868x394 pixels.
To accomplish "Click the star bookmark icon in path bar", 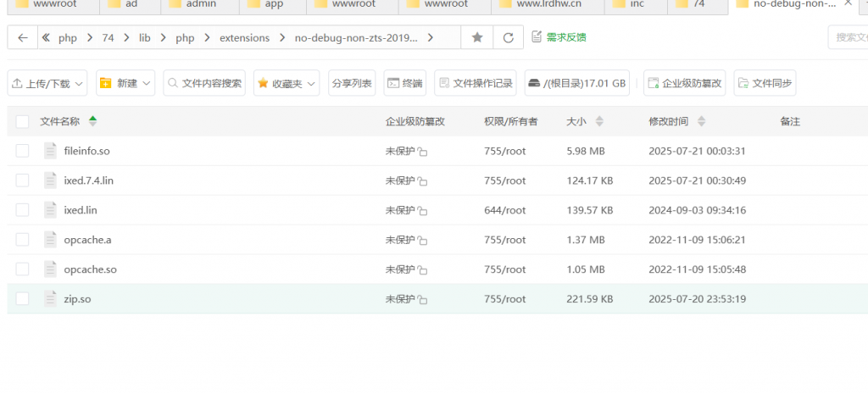I will pos(476,37).
